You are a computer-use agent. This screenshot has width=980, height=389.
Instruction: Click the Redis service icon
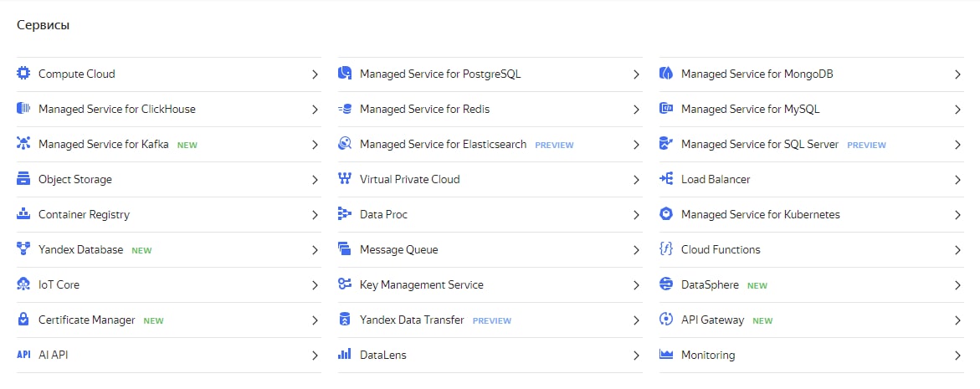pos(344,109)
